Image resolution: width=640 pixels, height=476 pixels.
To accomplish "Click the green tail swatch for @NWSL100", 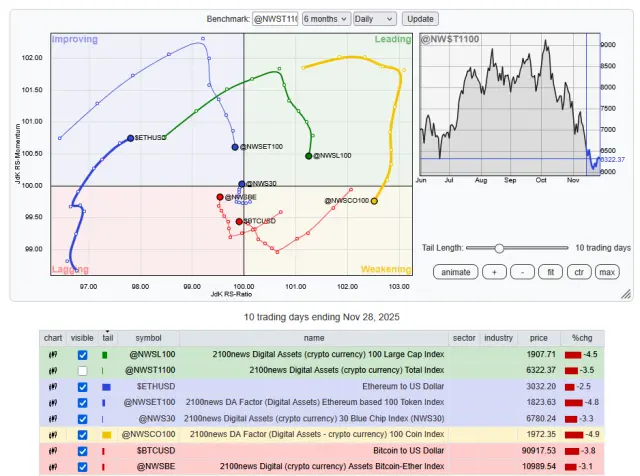I will 104,355.
